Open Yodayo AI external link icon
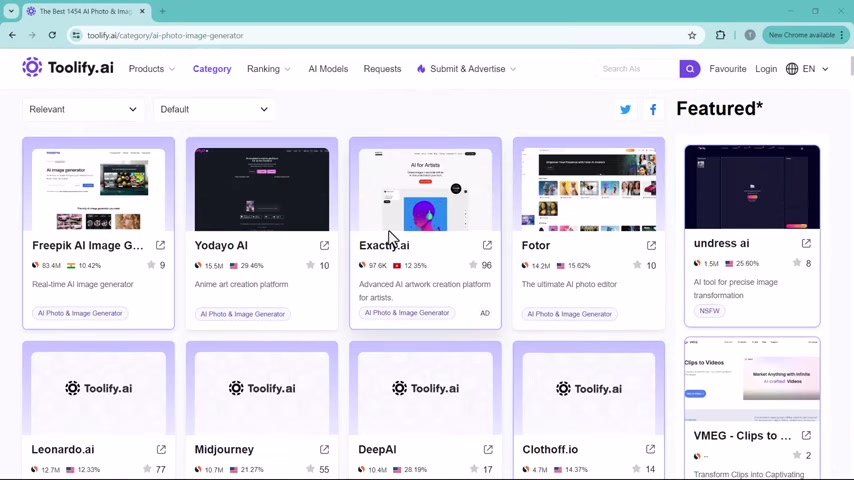 [x=324, y=246]
